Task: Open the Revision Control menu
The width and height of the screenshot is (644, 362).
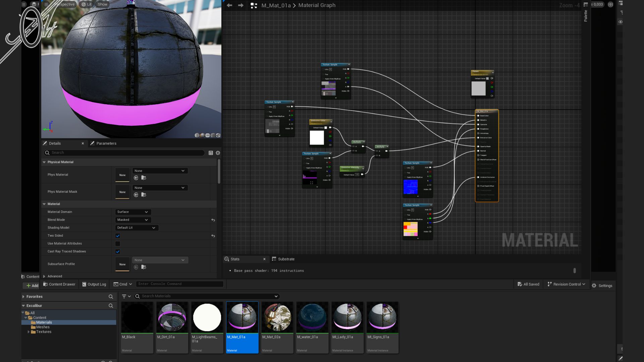Action: click(566, 284)
